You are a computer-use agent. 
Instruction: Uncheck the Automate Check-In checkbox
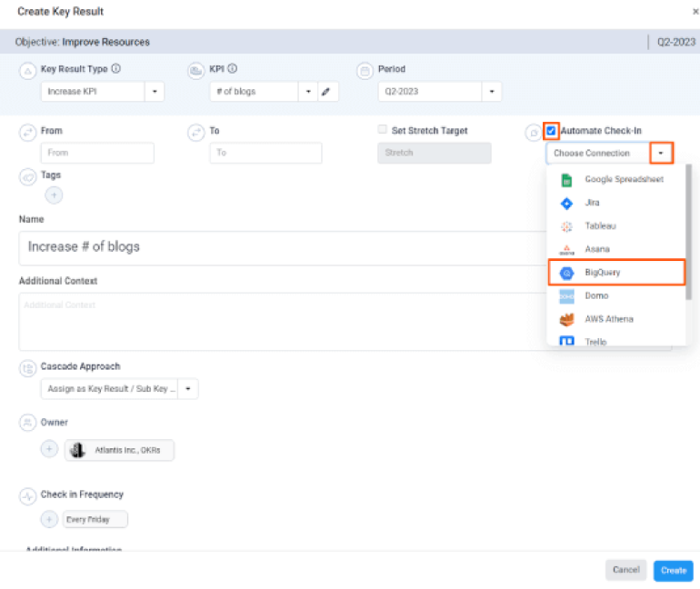(x=551, y=131)
